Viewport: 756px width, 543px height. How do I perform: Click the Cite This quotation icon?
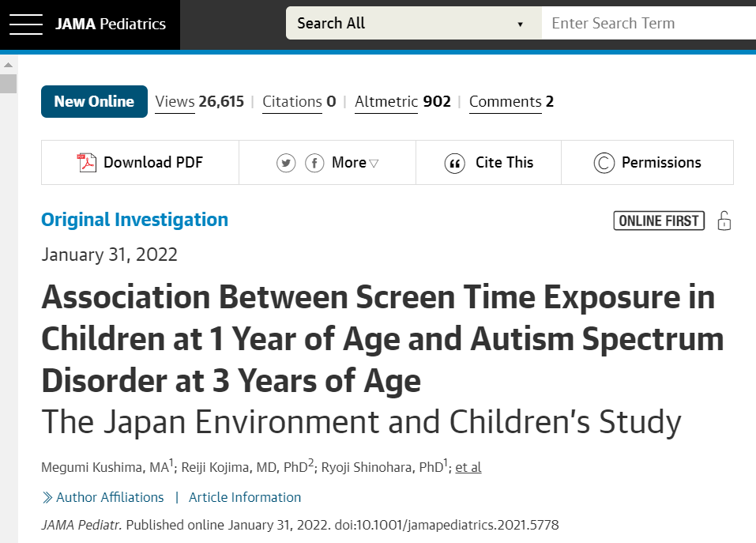coord(454,163)
